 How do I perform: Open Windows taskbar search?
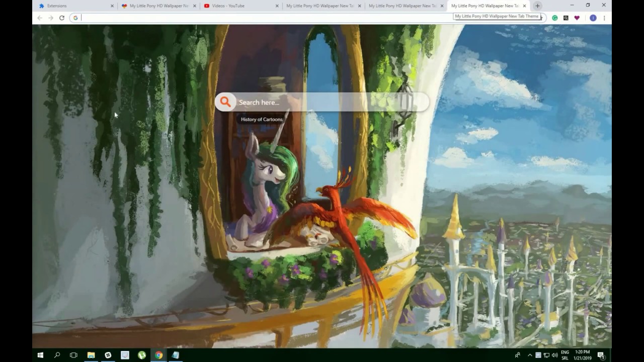pyautogui.click(x=57, y=355)
